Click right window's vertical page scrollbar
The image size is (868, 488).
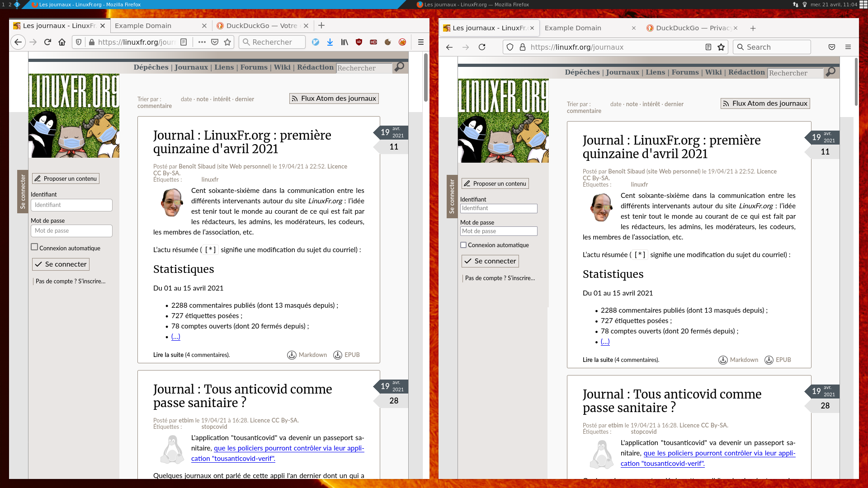tap(856, 81)
